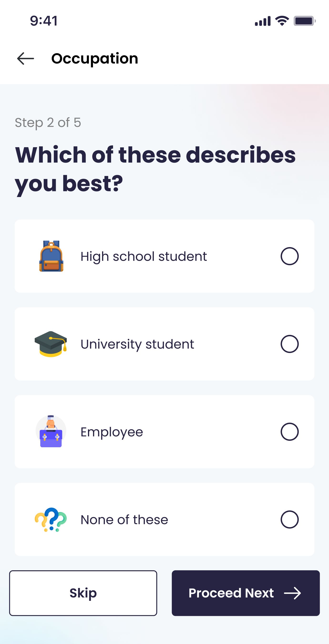
Task: Select the None of these radio button
Action: pos(289,519)
